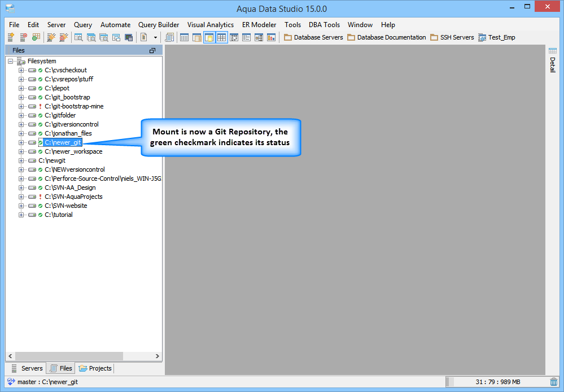Select the Files tab at bottom
The height and width of the screenshot is (392, 564).
(61, 368)
